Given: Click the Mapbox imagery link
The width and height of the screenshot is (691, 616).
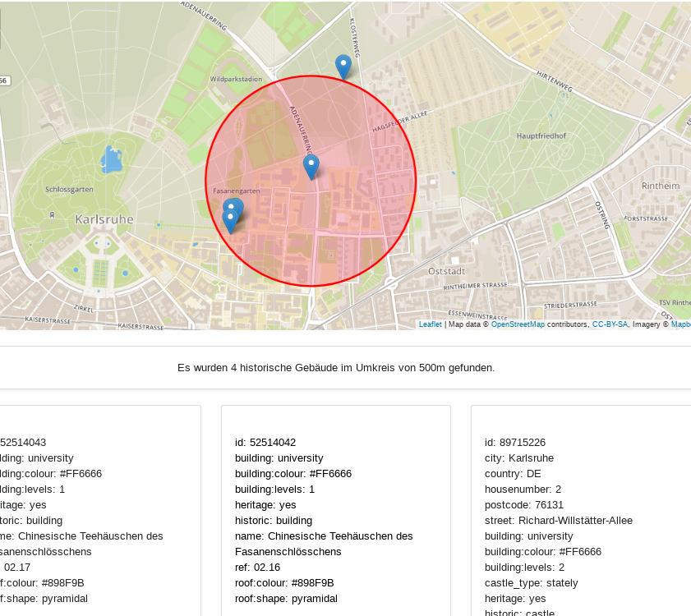Looking at the screenshot, I should pos(680,324).
